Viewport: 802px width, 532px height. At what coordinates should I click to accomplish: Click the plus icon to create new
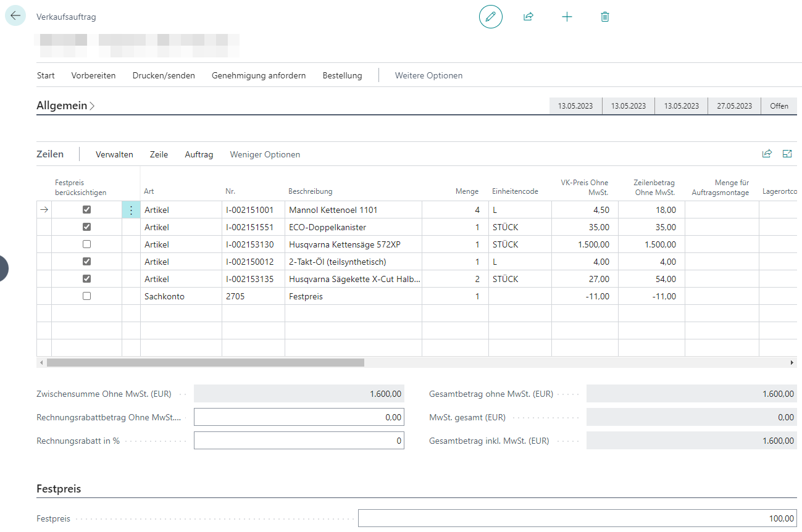point(567,17)
